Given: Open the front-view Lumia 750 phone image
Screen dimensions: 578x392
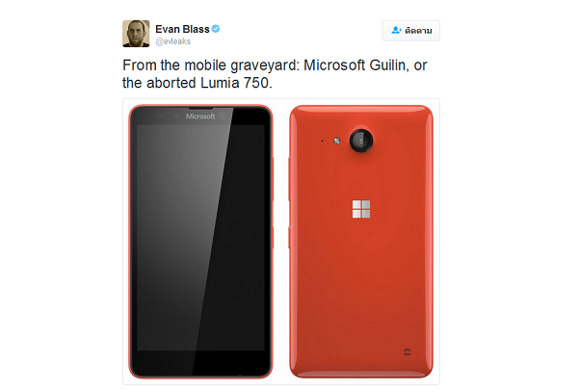Looking at the screenshot, I should (x=200, y=242).
